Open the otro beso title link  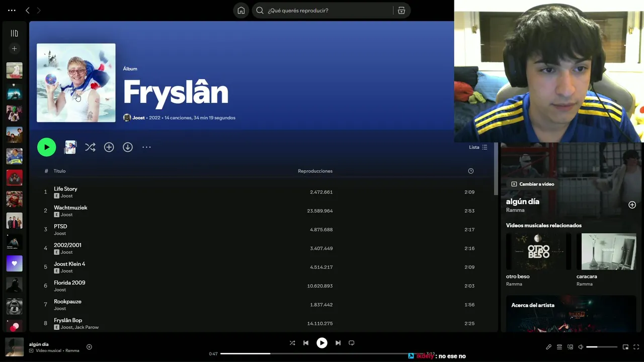[518, 277]
